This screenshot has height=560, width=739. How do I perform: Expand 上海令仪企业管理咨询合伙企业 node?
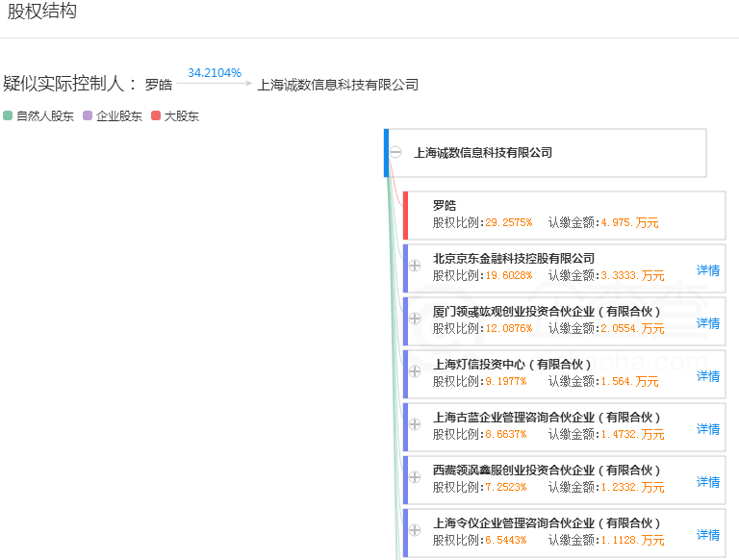coord(415,530)
